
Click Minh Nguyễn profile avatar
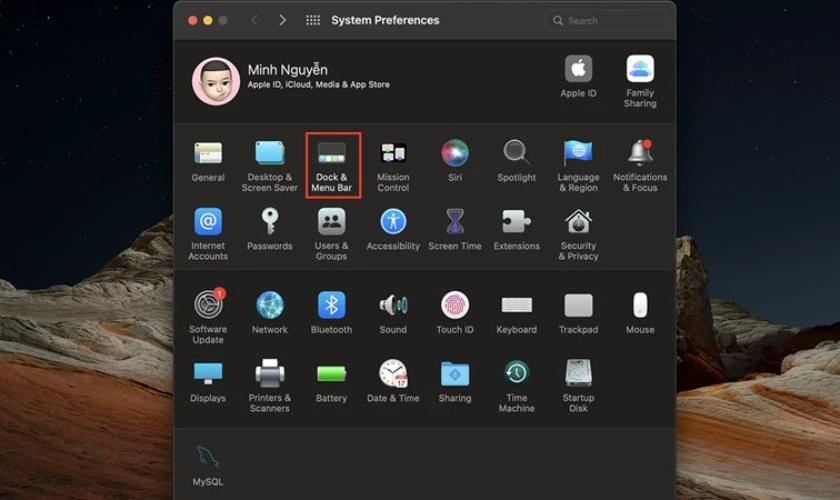215,80
